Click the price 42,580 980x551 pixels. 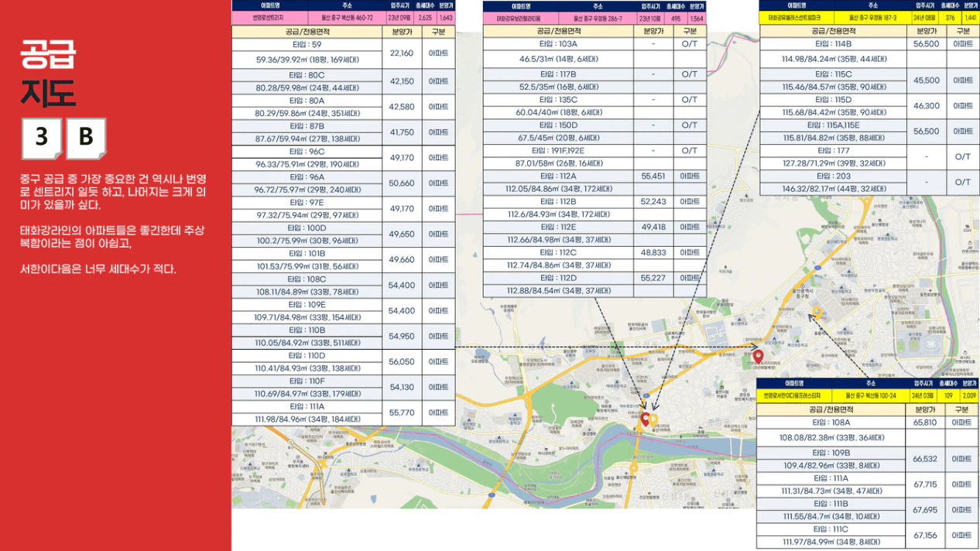pyautogui.click(x=402, y=107)
